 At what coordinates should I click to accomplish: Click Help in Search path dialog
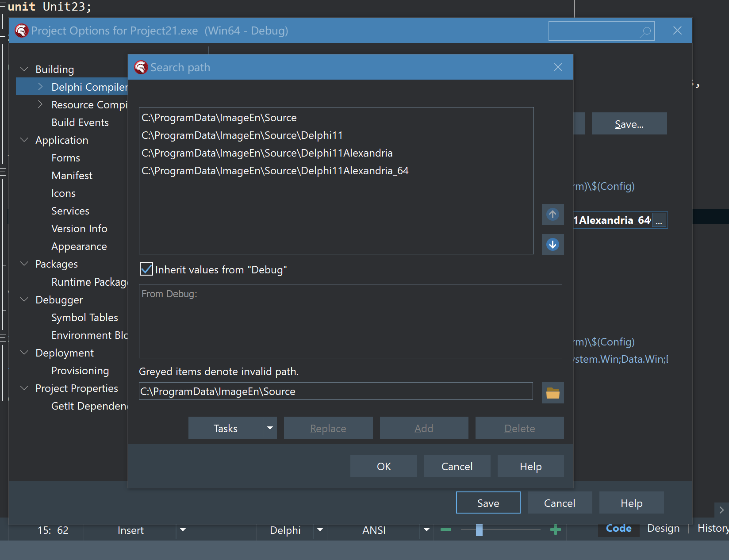pos(530,466)
